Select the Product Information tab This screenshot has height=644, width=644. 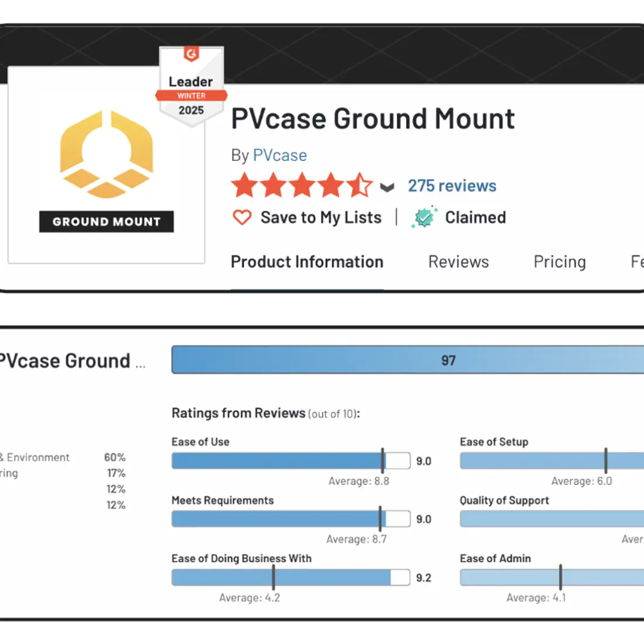pyautogui.click(x=307, y=262)
